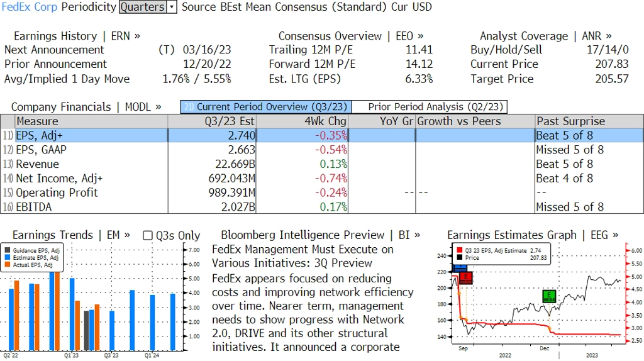Click the 22.669B revenue estimate
This screenshot has height=361, width=644.
pos(235,164)
